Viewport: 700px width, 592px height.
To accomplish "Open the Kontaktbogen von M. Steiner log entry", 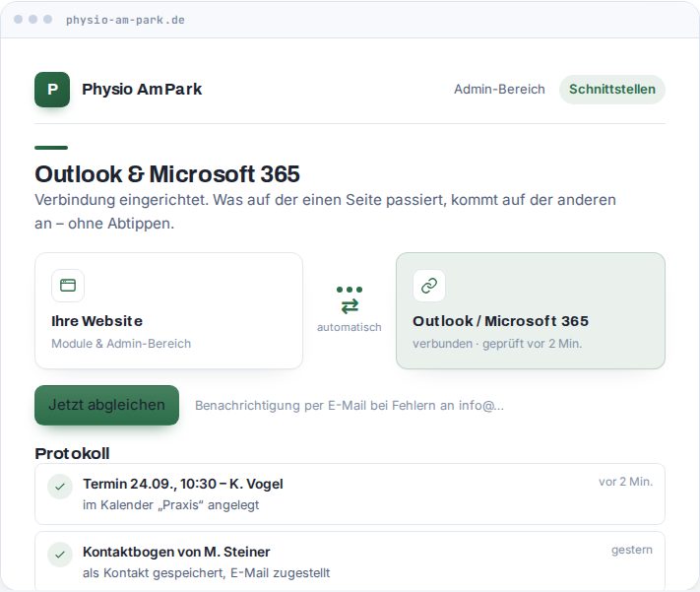I will (350, 560).
